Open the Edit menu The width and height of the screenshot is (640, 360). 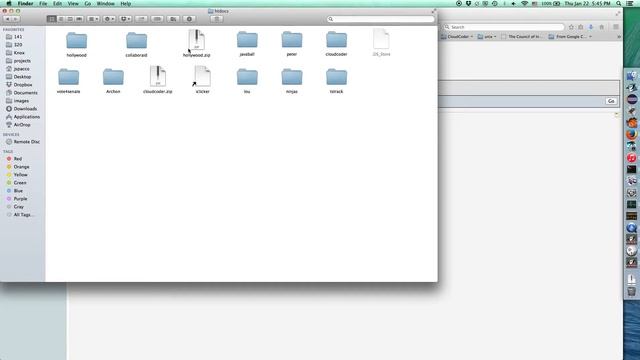tap(58, 3)
